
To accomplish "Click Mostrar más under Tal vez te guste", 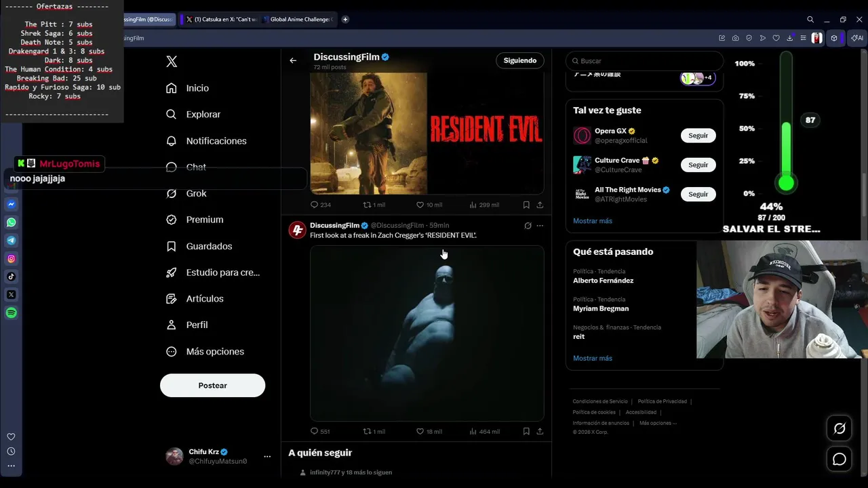I will [x=593, y=221].
